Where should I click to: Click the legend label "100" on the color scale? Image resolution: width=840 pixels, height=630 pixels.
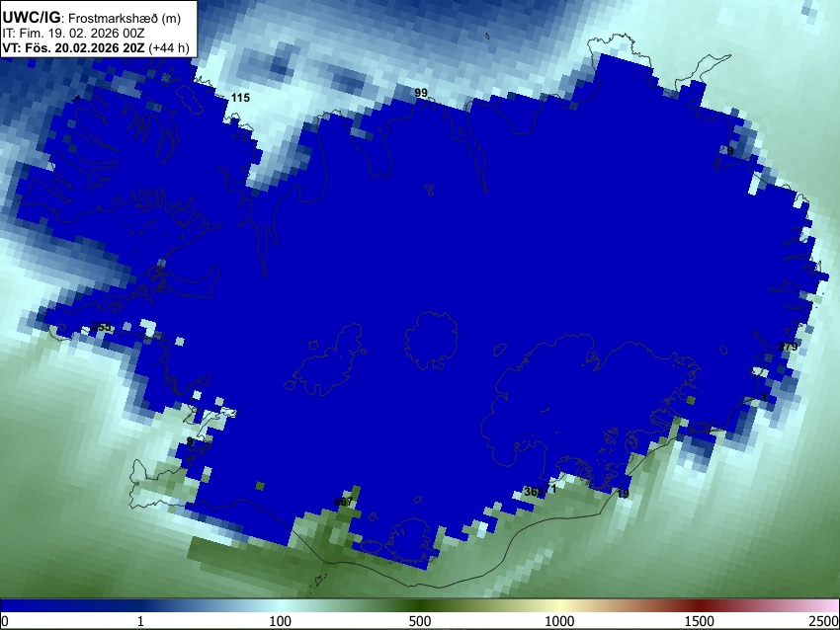281,621
